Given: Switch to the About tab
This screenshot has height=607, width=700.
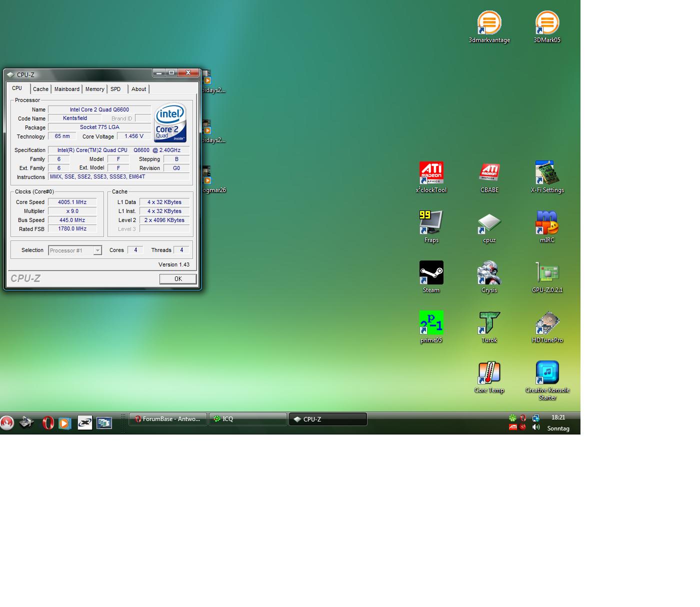Looking at the screenshot, I should (138, 89).
